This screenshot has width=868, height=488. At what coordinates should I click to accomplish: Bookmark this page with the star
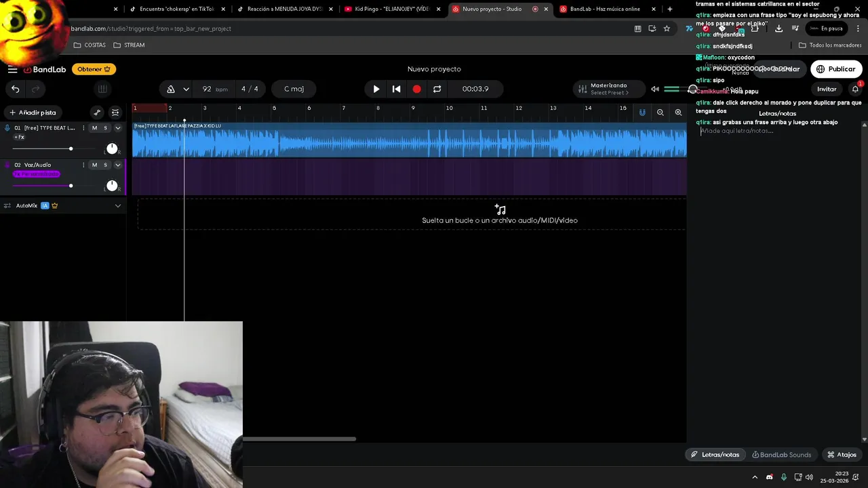tap(667, 28)
